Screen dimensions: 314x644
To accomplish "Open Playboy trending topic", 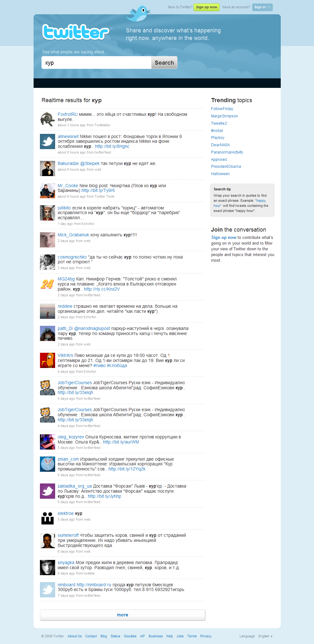I will point(218,138).
